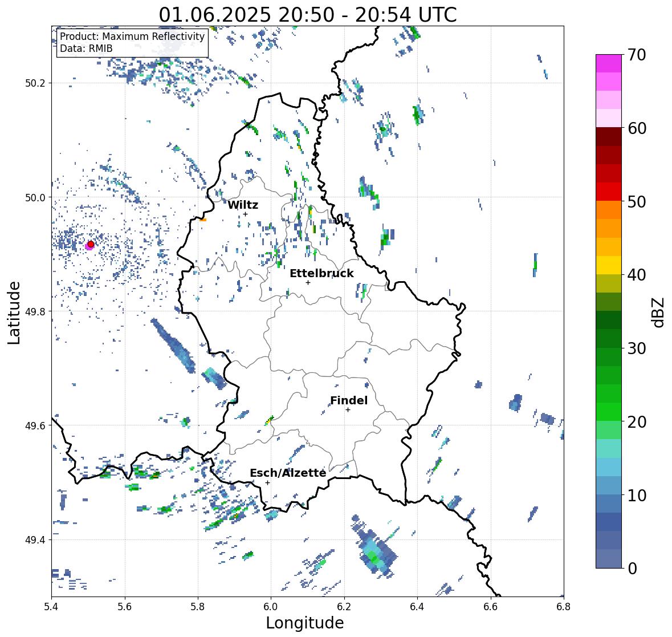Viewport: 672px width, 637px height.
Task: Click the 6.2 longitude tick label
Action: [344, 607]
